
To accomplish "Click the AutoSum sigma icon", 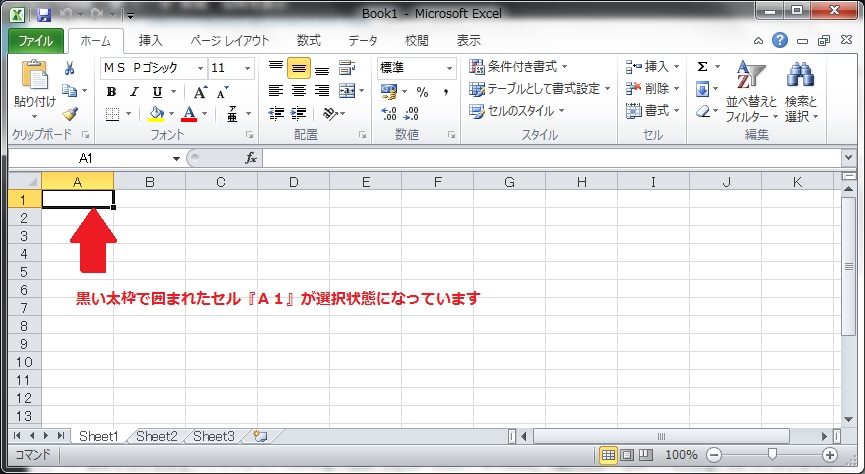I will click(x=702, y=67).
